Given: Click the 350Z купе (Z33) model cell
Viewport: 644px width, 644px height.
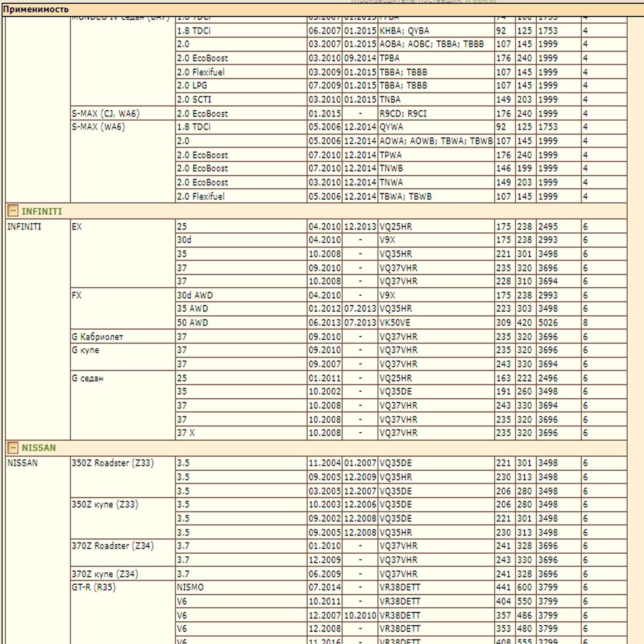Looking at the screenshot, I should 122,518.
